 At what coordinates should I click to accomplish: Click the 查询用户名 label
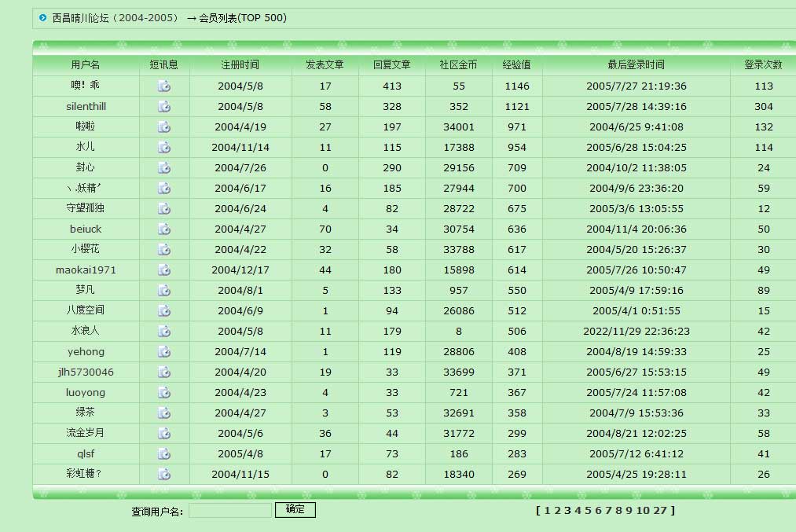pos(157,512)
